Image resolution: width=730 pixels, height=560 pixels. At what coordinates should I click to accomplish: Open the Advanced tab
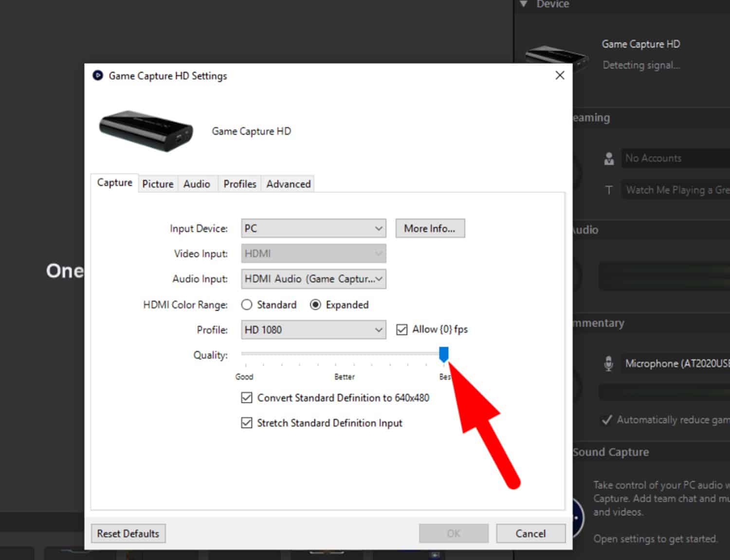coord(288,184)
